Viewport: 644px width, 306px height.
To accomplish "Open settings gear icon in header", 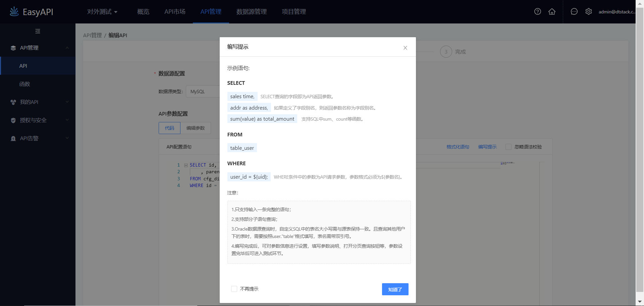I will (x=589, y=12).
